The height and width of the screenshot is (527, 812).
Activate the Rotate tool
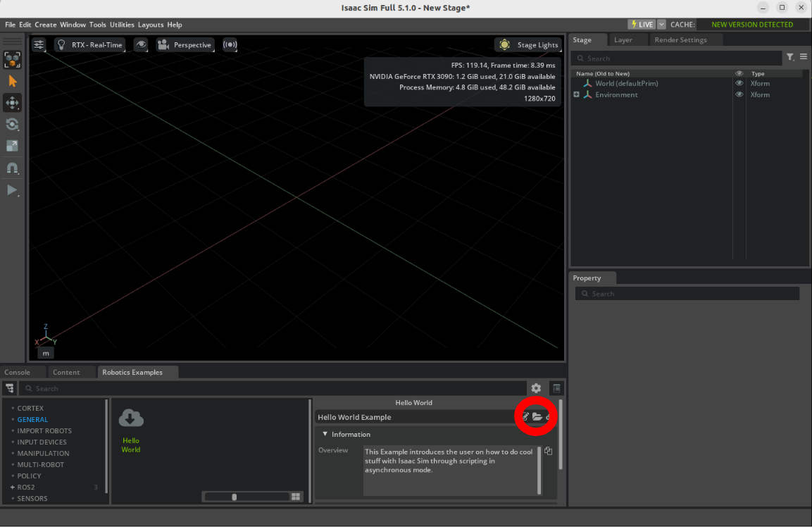[x=12, y=125]
